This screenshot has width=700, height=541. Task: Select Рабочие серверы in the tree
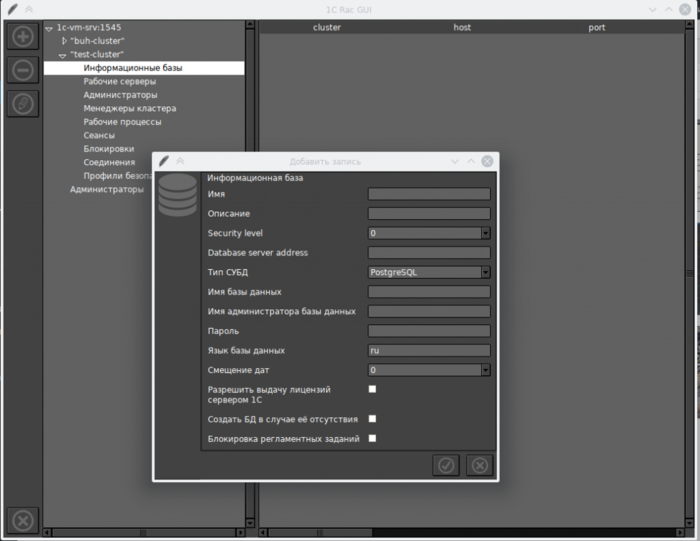coord(120,81)
